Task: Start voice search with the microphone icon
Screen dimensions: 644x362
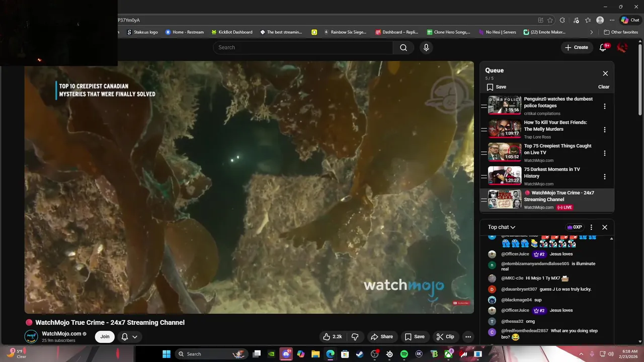Action: (426, 47)
